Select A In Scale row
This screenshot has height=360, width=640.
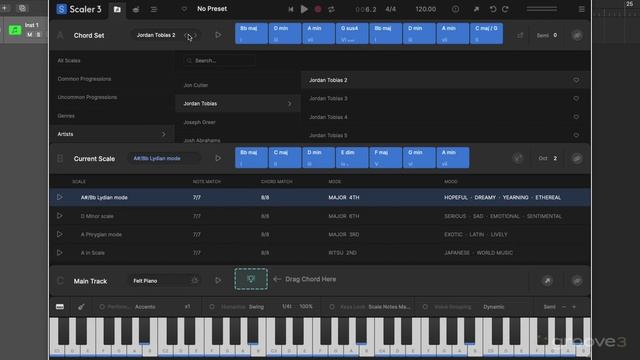coord(320,253)
